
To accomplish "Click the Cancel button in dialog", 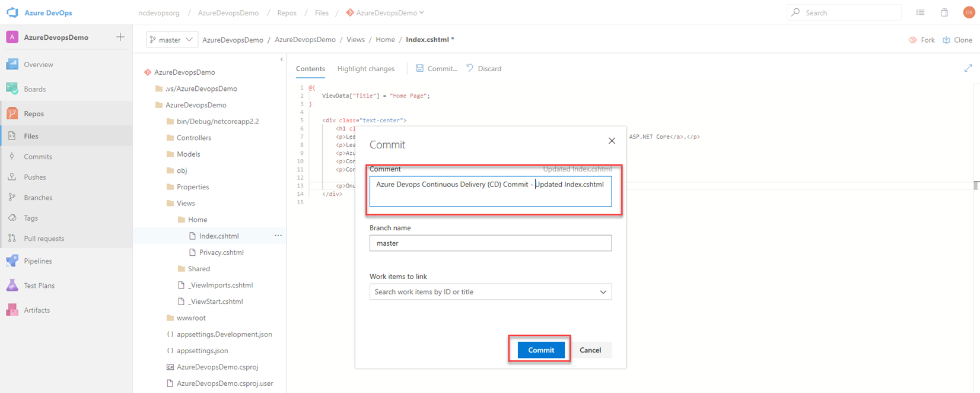I will pyautogui.click(x=590, y=350).
